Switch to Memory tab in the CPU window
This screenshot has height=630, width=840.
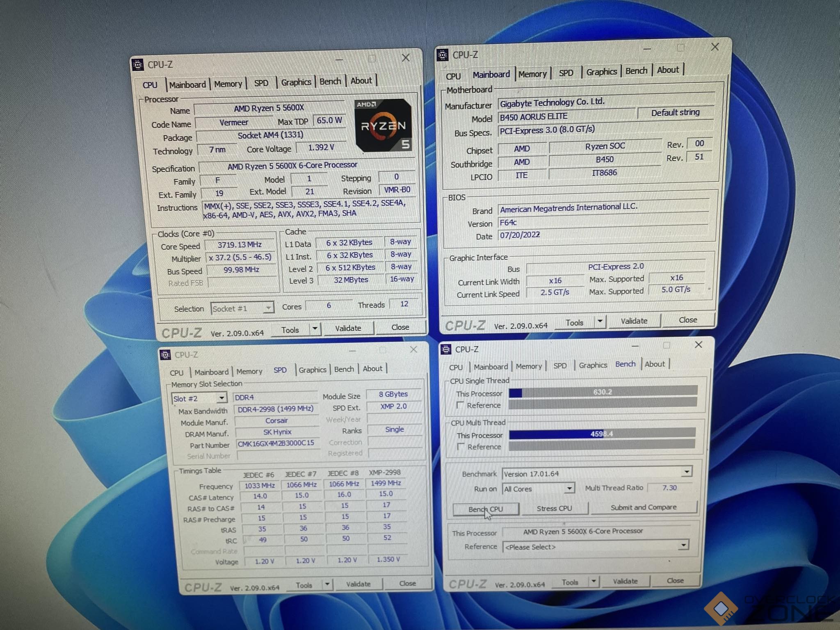(x=228, y=84)
